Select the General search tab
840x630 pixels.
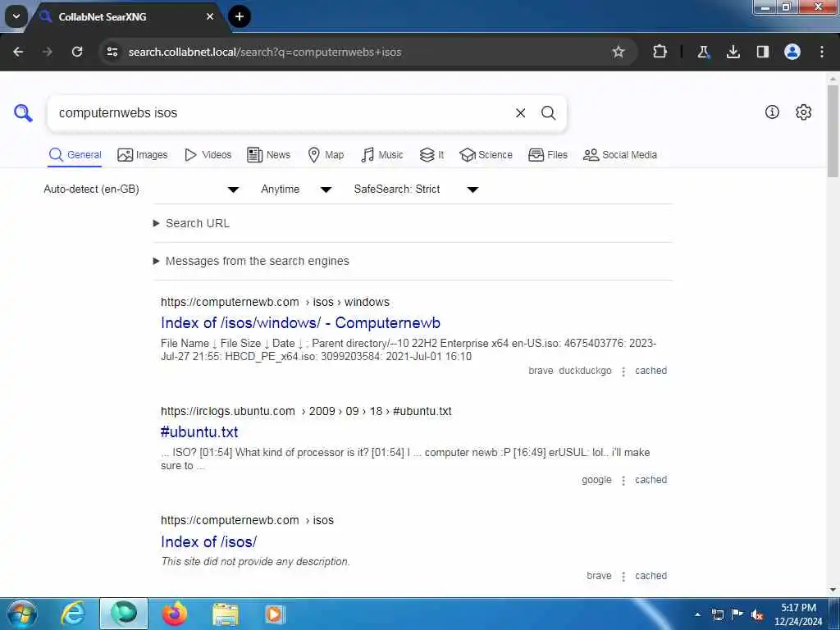[x=75, y=155]
